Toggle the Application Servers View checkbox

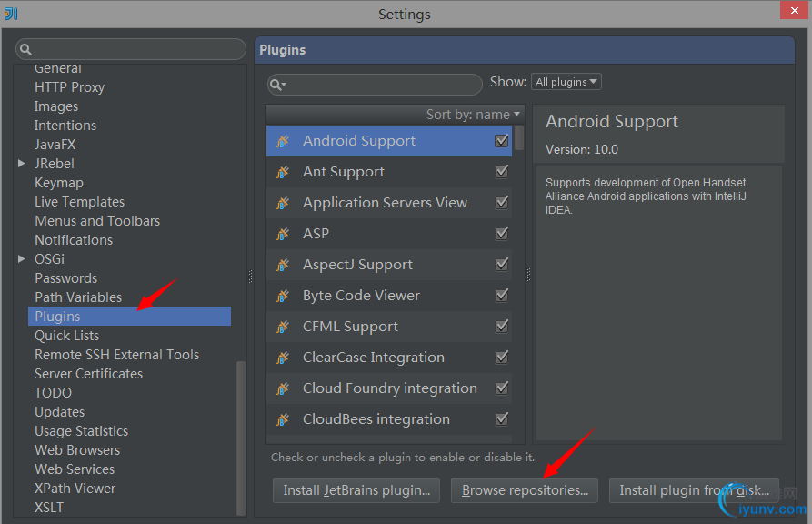(x=502, y=202)
